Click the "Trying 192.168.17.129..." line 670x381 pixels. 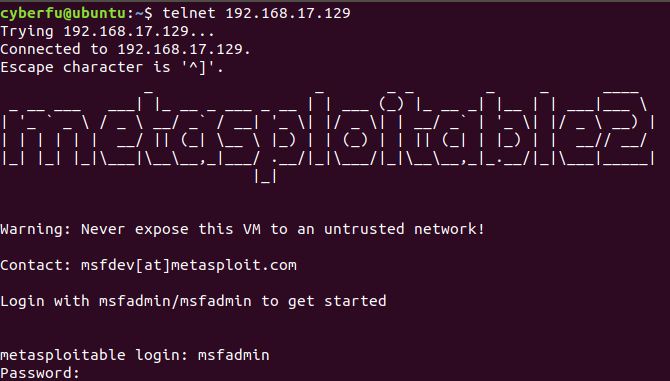click(107, 31)
